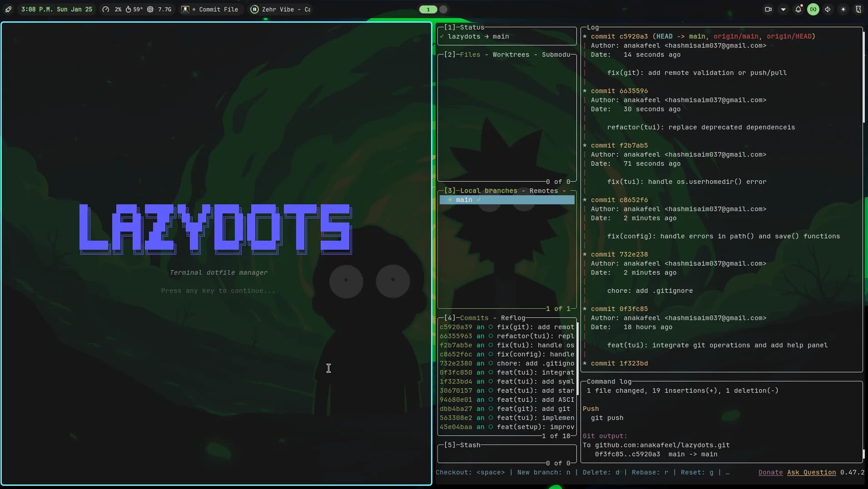The image size is (868, 489).
Task: Focus the Commit File window title icon
Action: pos(185,9)
